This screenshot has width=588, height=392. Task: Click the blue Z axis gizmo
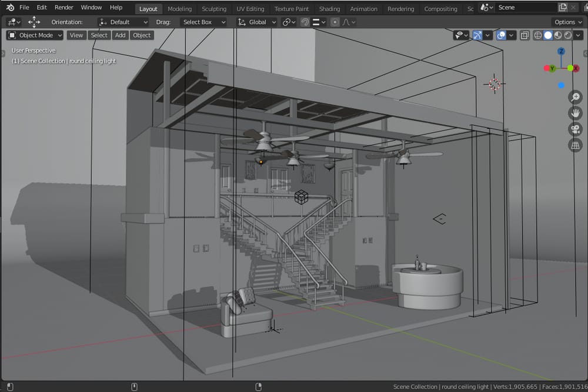coord(561,51)
